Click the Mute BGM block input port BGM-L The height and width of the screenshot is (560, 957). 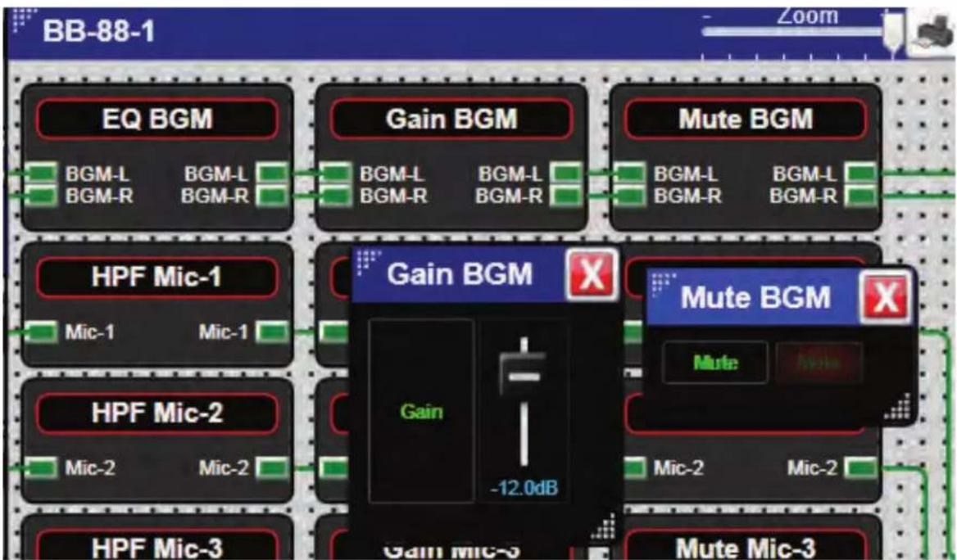coord(630,174)
